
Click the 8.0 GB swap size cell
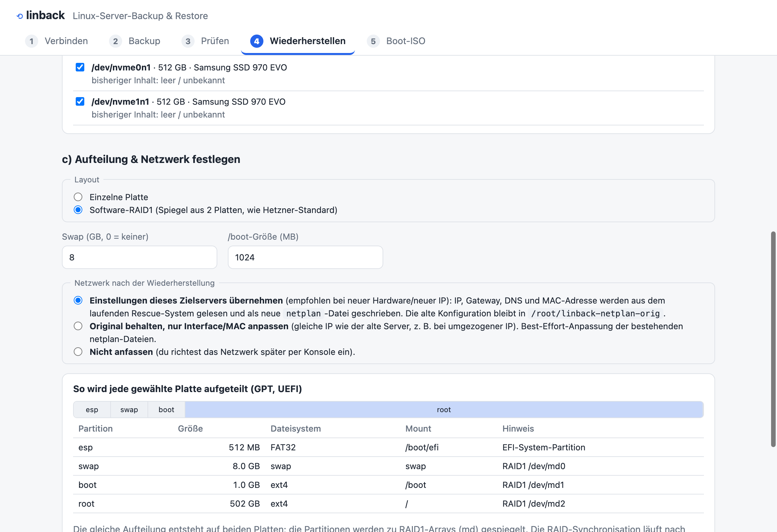[246, 466]
